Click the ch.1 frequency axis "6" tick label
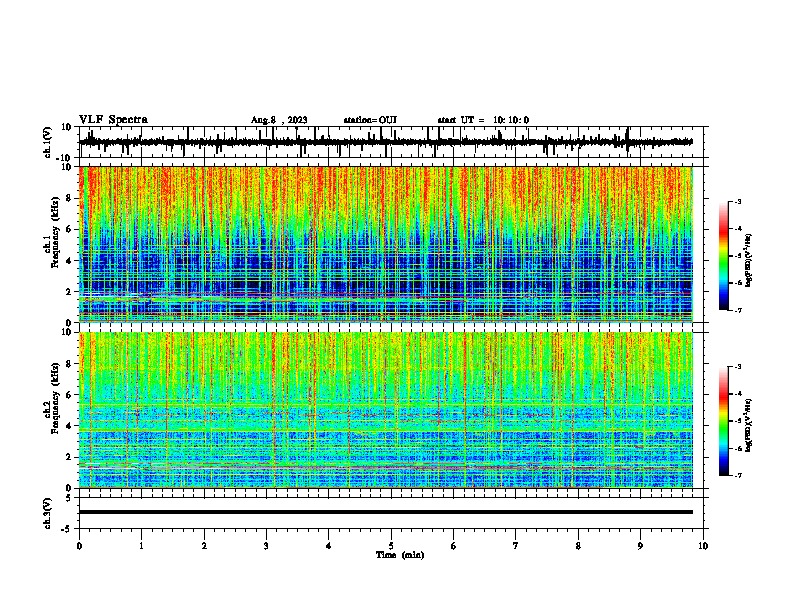 69,229
